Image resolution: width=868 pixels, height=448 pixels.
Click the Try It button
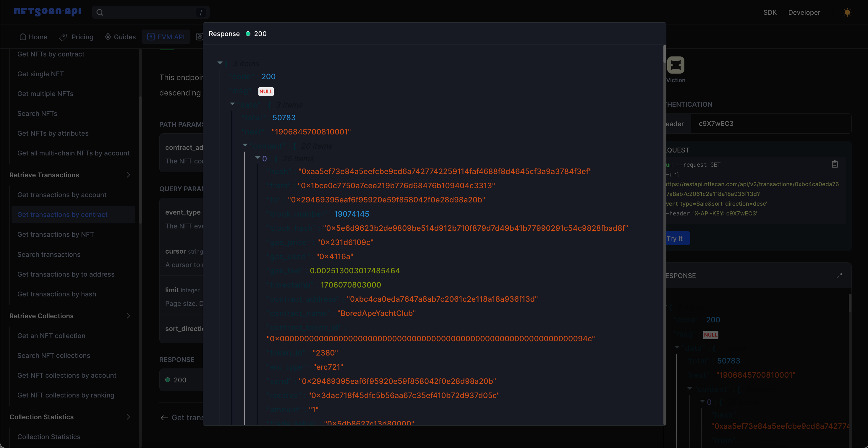(677, 238)
